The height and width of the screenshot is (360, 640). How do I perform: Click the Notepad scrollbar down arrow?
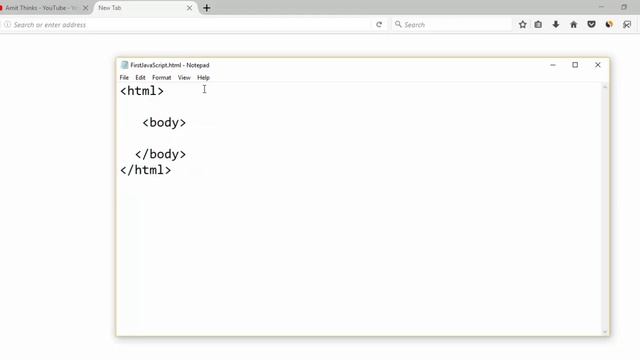[605, 332]
